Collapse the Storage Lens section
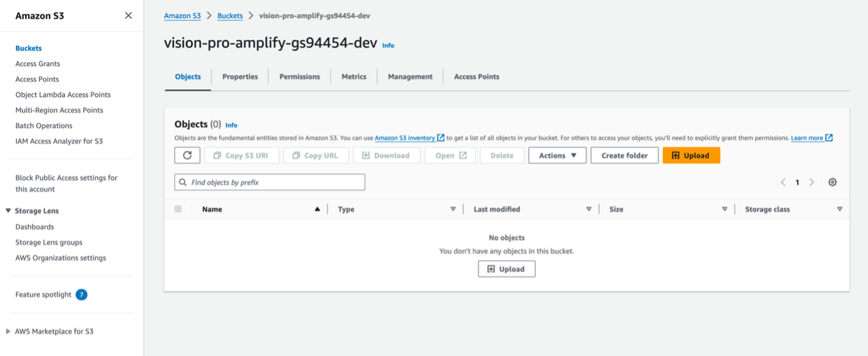The height and width of the screenshot is (356, 868). coord(9,211)
